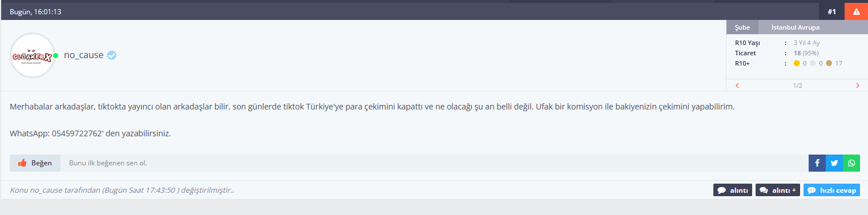Viewport: 868px width, 215px height.
Task: Go to next user info page arrow
Action: (858, 86)
